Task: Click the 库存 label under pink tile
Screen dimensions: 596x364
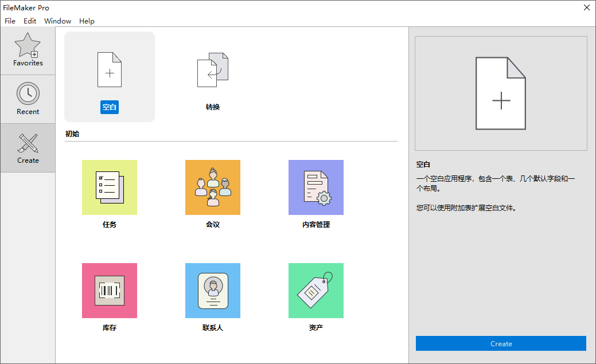Action: click(x=110, y=327)
